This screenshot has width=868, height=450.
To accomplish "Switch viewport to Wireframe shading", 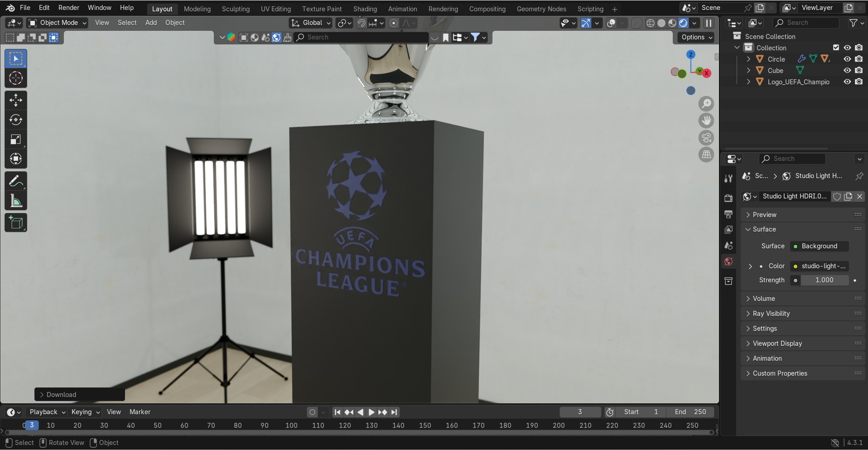I will 651,23.
